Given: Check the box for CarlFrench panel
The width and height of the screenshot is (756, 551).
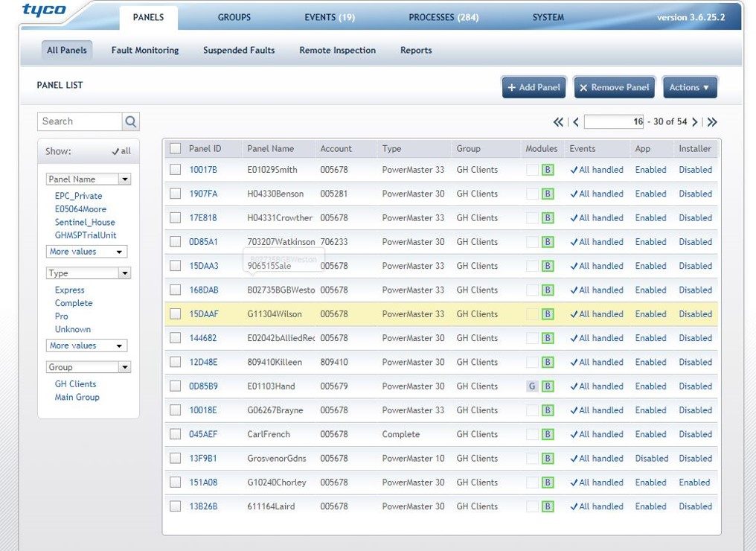Looking at the screenshot, I should [x=175, y=434].
